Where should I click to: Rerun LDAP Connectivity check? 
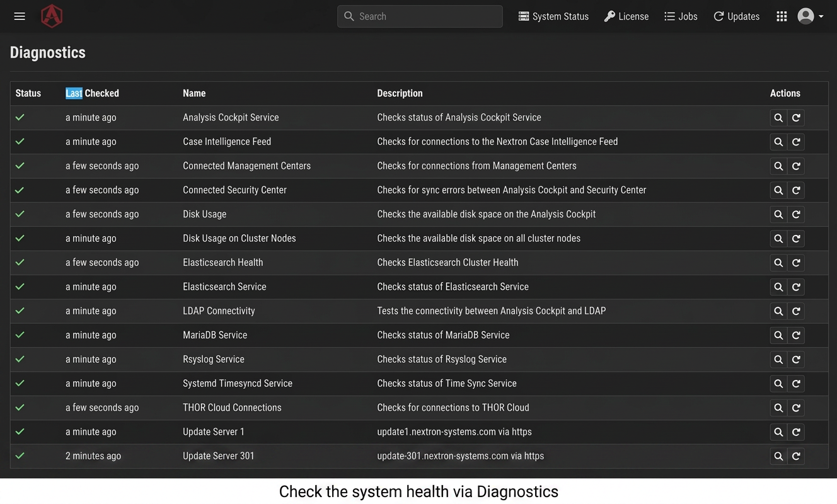click(x=796, y=311)
